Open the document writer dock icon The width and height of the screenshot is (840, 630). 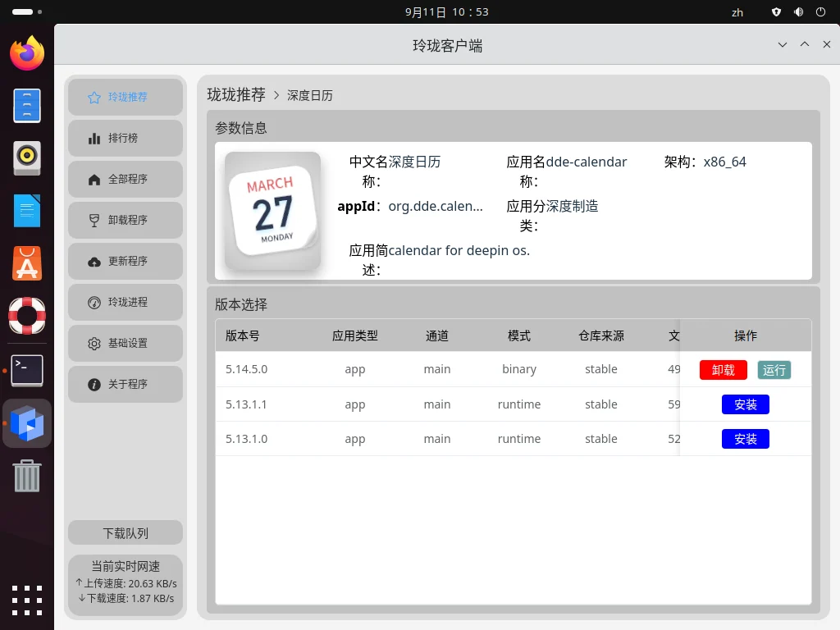27,211
